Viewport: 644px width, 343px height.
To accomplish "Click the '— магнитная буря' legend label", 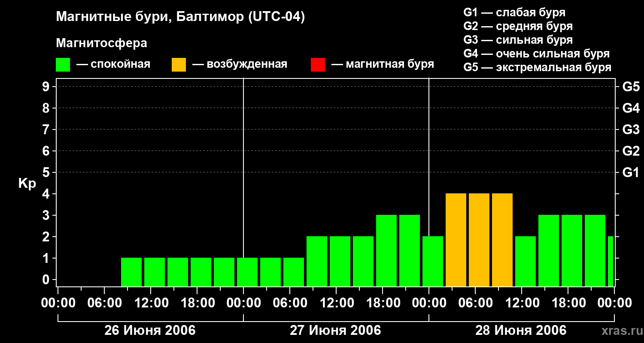I will coord(383,65).
